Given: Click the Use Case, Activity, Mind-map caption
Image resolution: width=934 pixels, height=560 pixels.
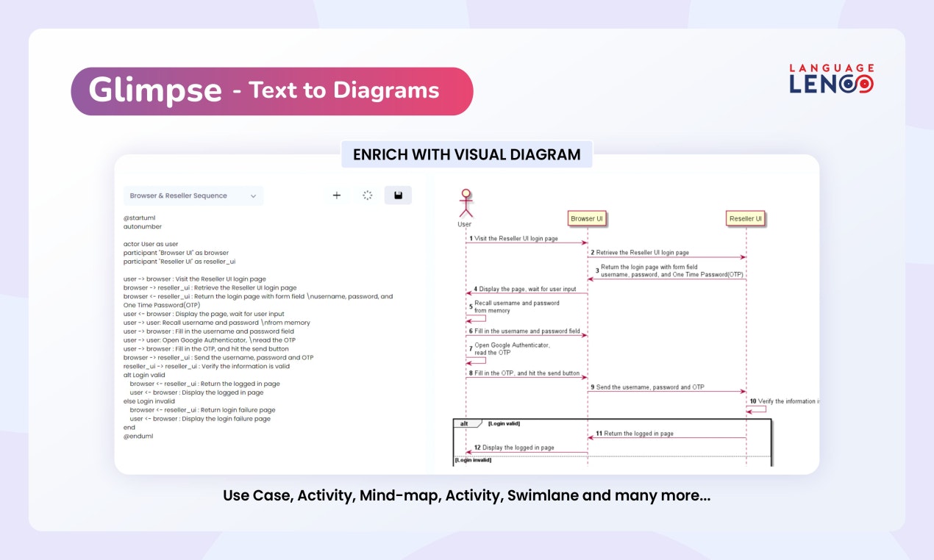Looking at the screenshot, I should pyautogui.click(x=467, y=495).
